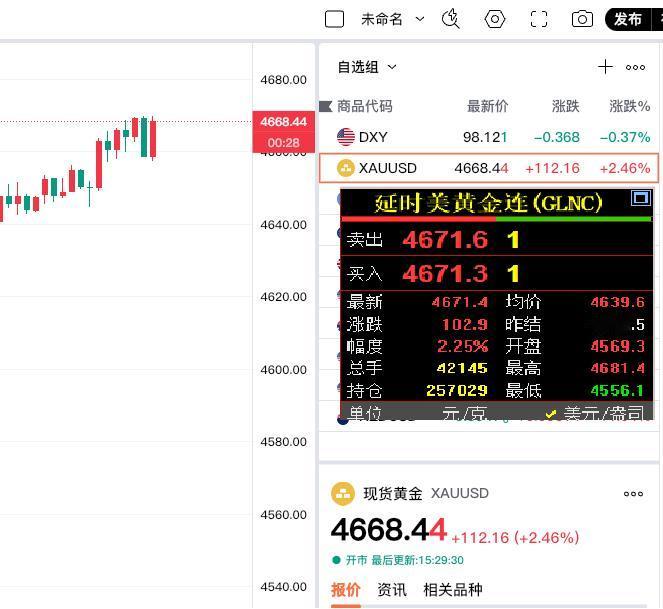663x609 pixels.
Task: Click the 均价 value 4639.6
Action: 617,302
